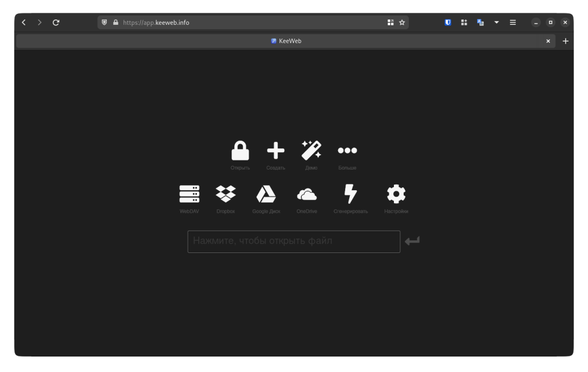
Task: Open from OneDrive cloud icon
Action: pyautogui.click(x=307, y=194)
